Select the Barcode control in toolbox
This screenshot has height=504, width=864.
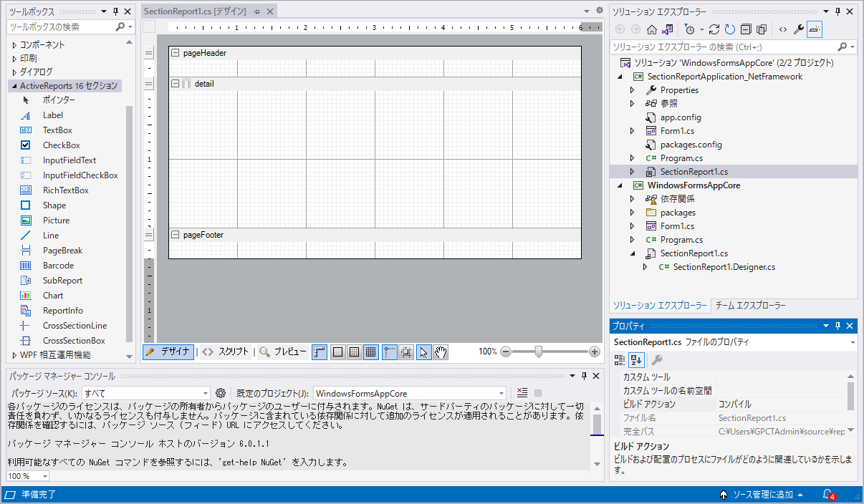click(x=57, y=266)
